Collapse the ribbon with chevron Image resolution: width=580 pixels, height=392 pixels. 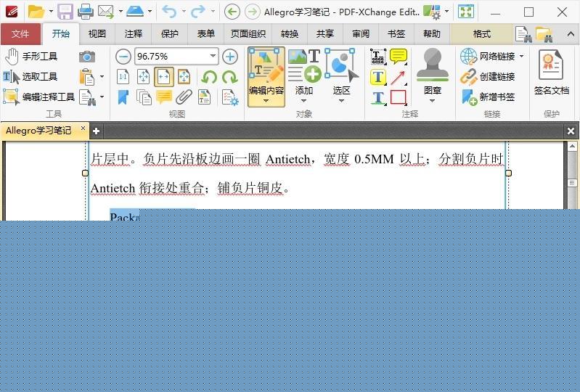point(571,34)
